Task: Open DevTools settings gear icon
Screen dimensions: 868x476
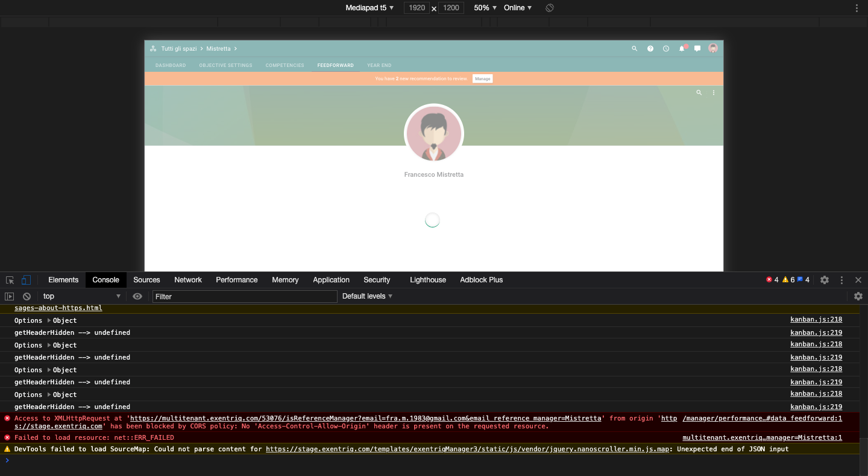Action: coord(825,280)
